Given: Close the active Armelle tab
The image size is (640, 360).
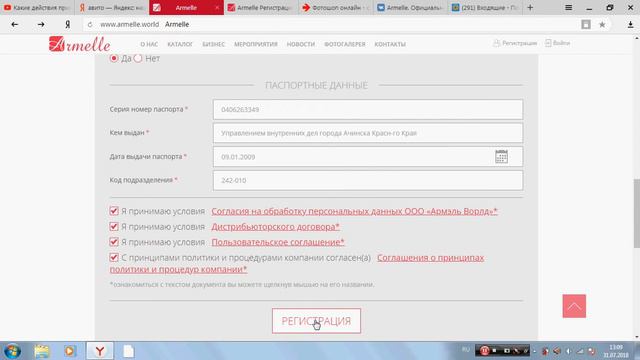Looking at the screenshot, I should pos(217,7).
